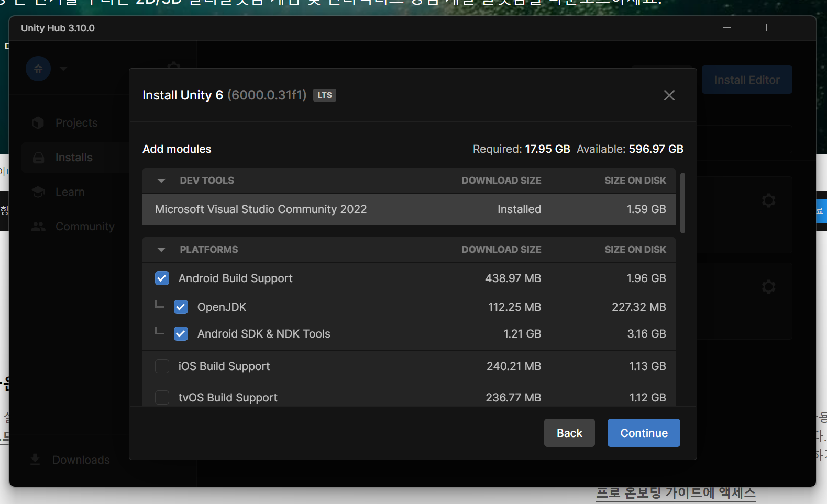Click the 438.97 MB download size value
The height and width of the screenshot is (504, 827).
pyautogui.click(x=513, y=278)
